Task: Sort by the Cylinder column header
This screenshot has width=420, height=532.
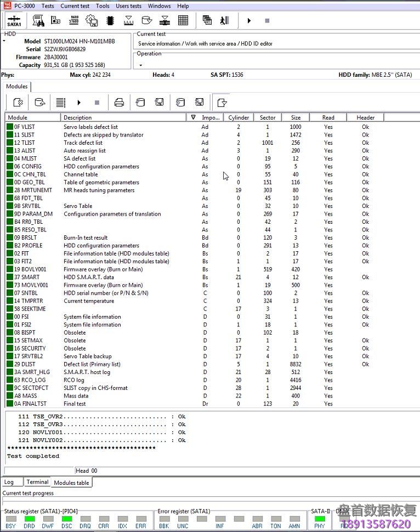Action: (x=239, y=117)
